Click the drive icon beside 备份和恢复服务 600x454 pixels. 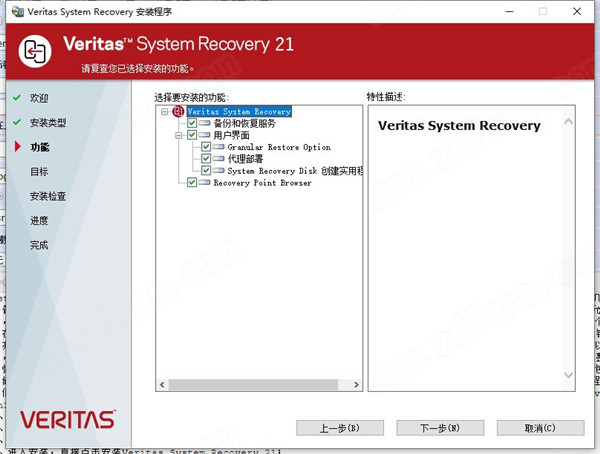coord(204,123)
